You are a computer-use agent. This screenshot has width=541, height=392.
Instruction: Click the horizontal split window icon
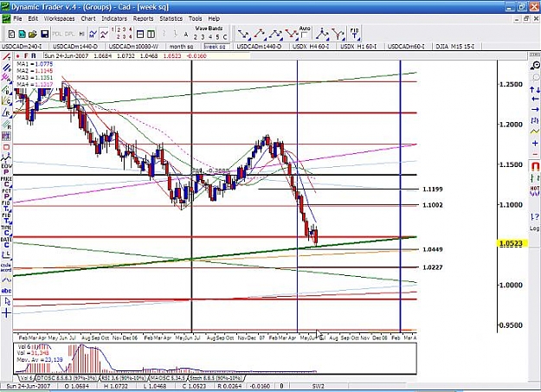click(x=140, y=34)
